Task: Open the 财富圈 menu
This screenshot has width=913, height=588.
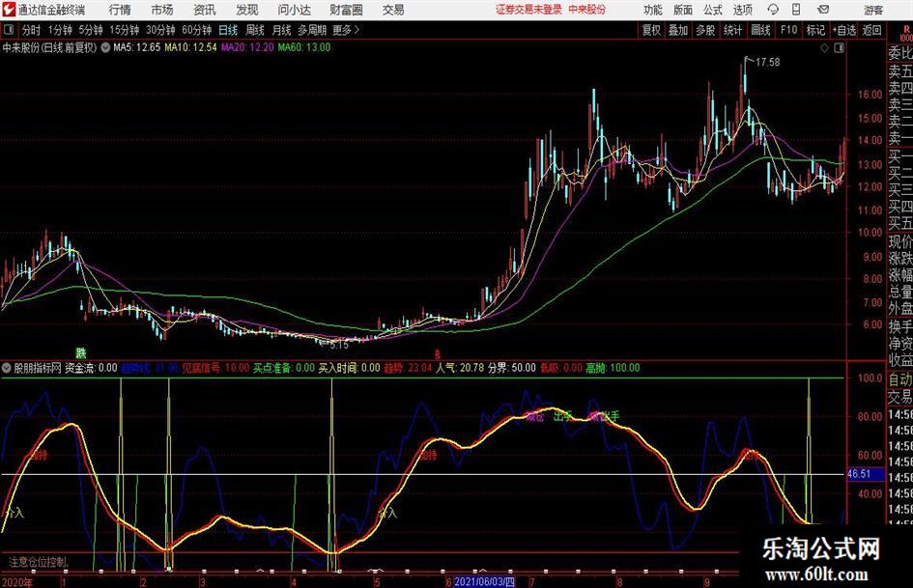Action: [x=346, y=10]
